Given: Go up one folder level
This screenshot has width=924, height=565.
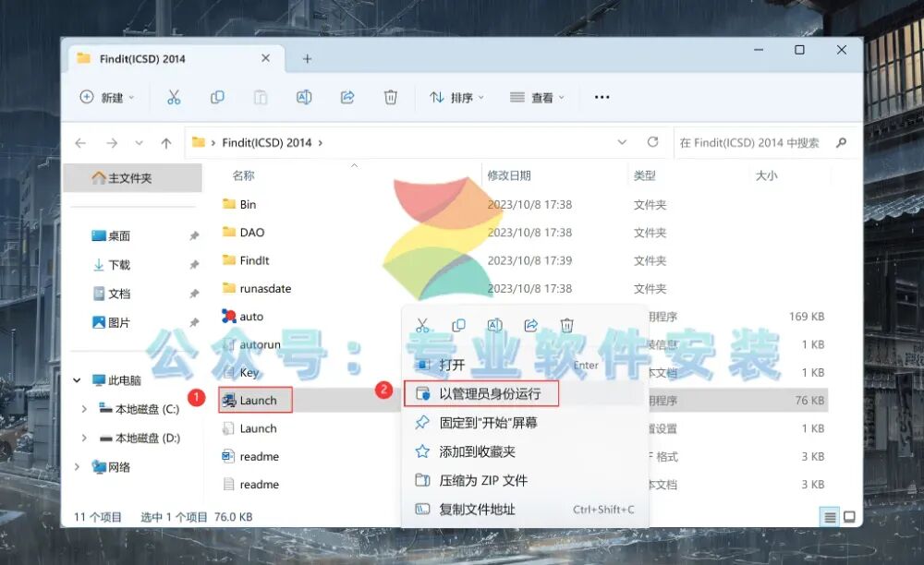Looking at the screenshot, I should pos(166,143).
